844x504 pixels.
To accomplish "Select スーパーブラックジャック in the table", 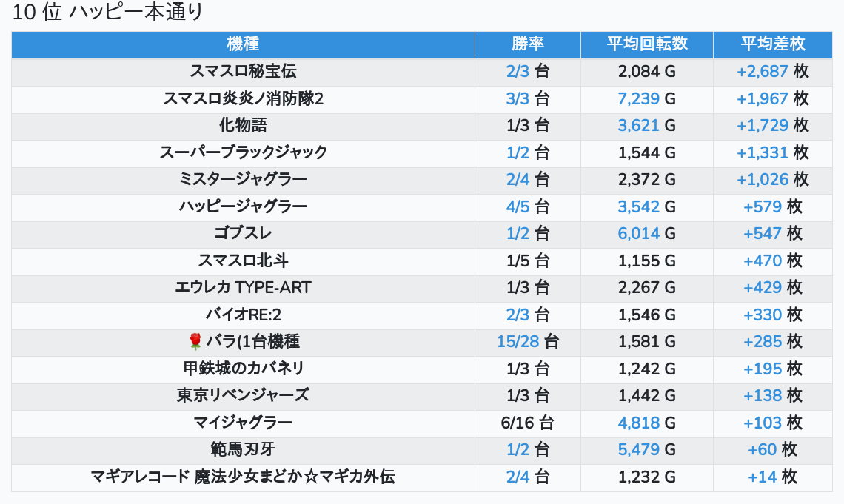I will tap(243, 152).
